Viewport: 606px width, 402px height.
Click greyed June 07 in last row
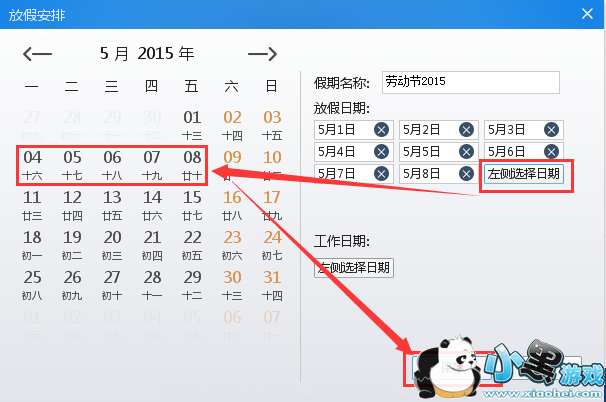tap(272, 325)
